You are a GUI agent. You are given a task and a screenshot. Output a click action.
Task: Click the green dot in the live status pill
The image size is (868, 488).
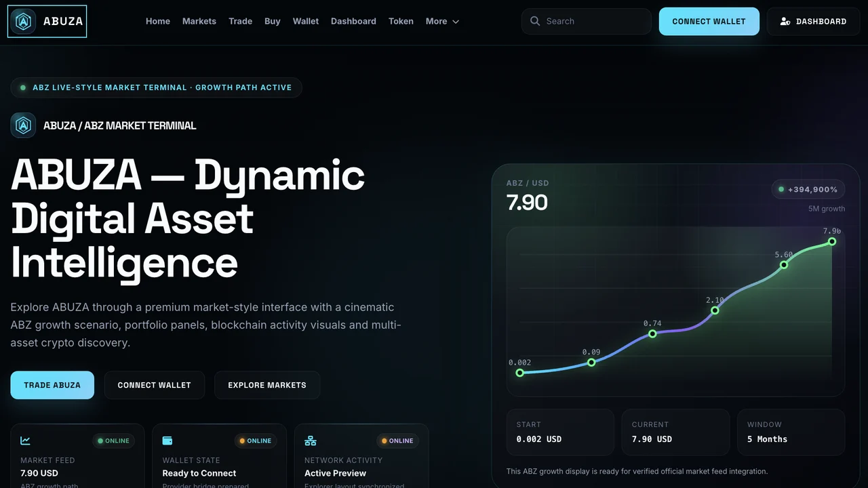23,87
